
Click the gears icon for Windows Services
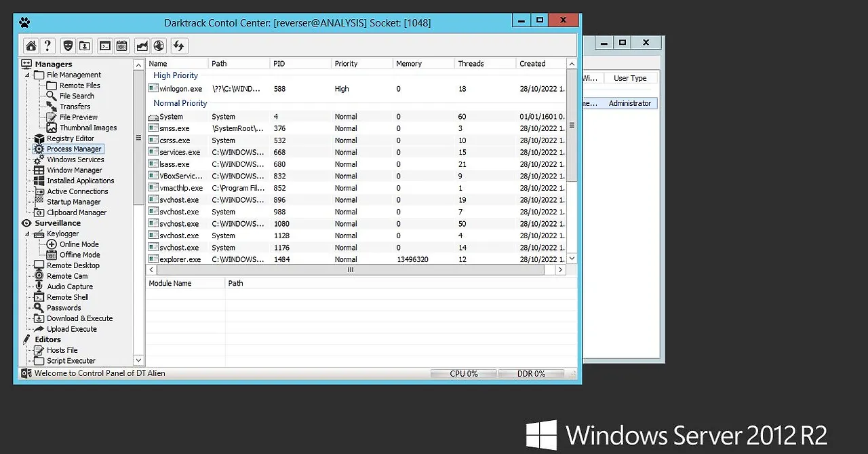point(39,159)
